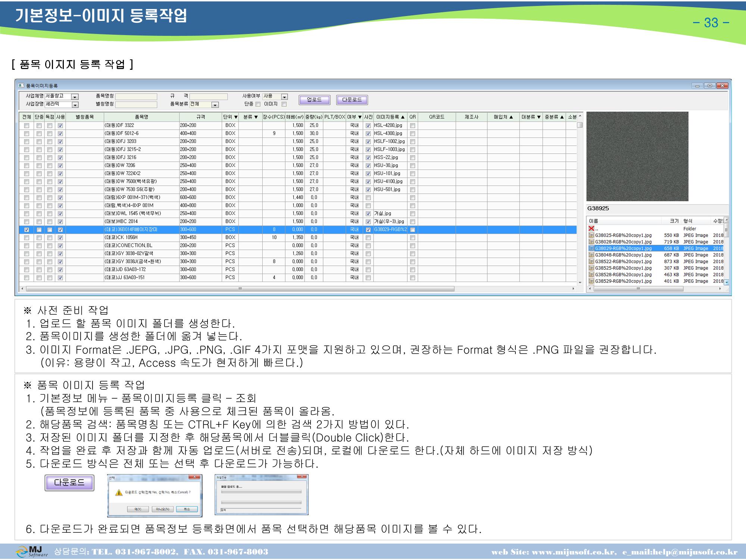This screenshot has width=746, height=560.
Task: Click upload progress bar in 파일전송 dialog
Action: (261, 492)
